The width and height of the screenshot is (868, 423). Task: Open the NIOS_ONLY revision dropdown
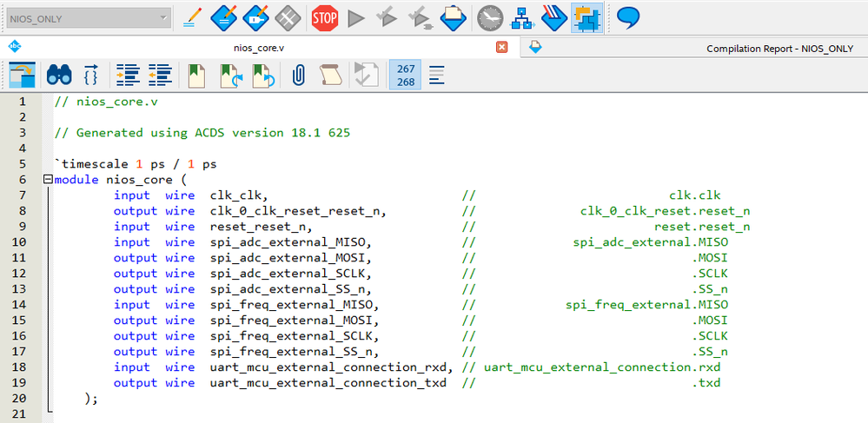point(88,19)
